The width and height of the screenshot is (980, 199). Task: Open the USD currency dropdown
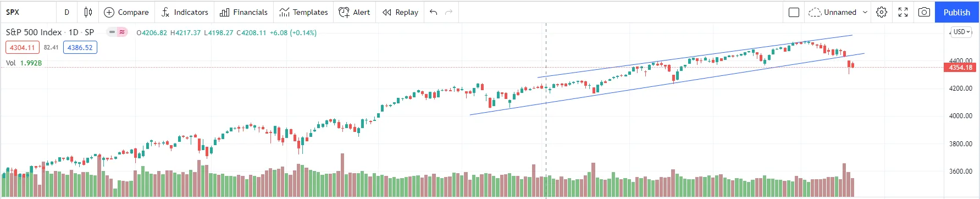(x=961, y=32)
